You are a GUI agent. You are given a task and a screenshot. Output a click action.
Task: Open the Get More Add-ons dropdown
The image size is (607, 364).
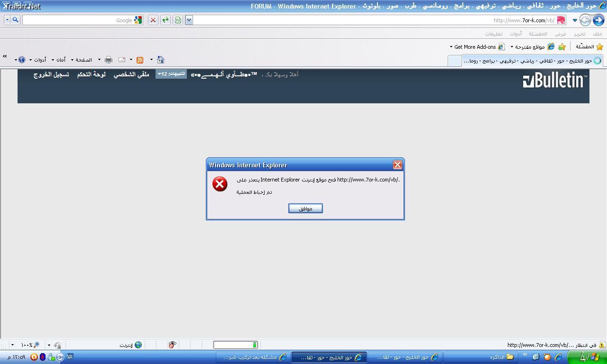pyautogui.click(x=474, y=47)
